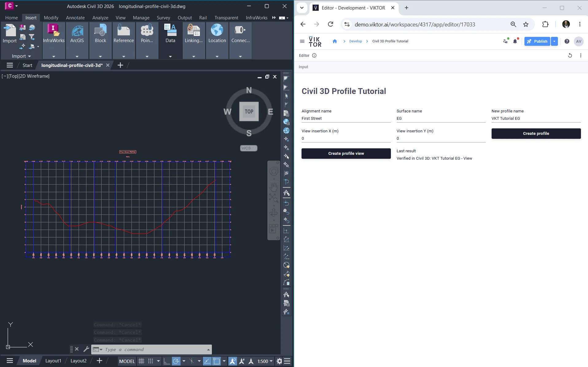Click the Import tool in Civil 3D ribbon
Viewport: 588px width, 367px height.
10,34
